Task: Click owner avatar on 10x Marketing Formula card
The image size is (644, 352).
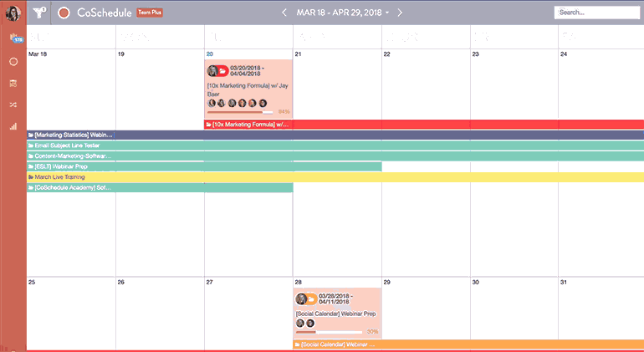Action: tap(212, 71)
